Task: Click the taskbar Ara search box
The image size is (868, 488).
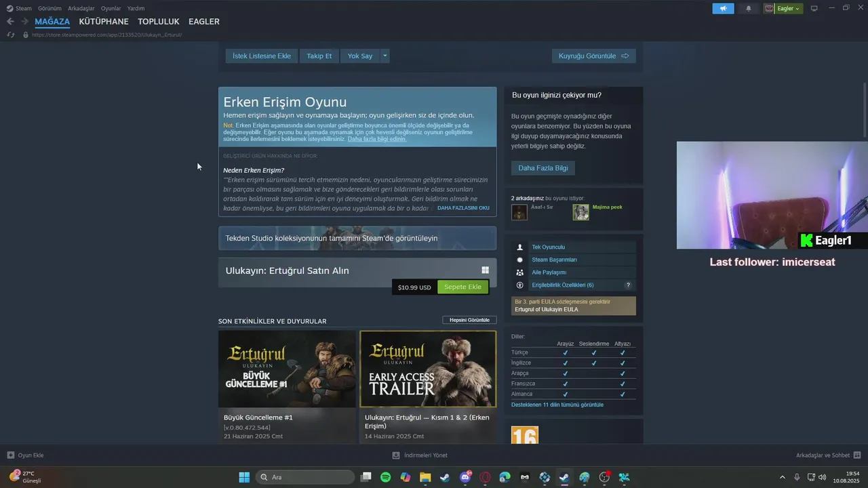Action: 306,477
